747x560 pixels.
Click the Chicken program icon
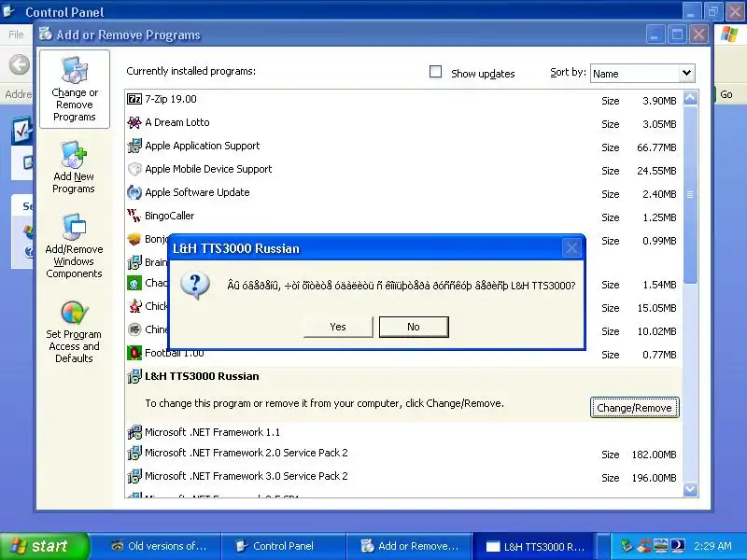(x=134, y=306)
